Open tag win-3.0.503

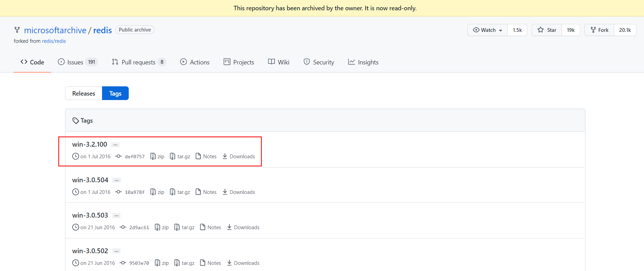(x=90, y=215)
